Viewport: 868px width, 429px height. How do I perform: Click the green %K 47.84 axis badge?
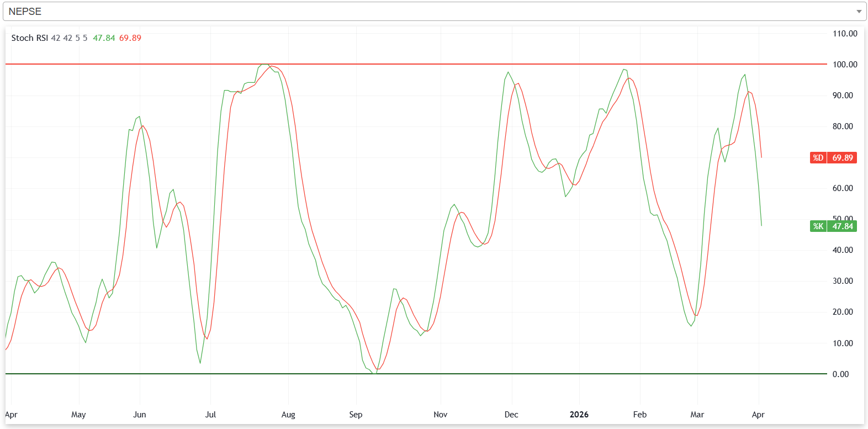coord(833,226)
